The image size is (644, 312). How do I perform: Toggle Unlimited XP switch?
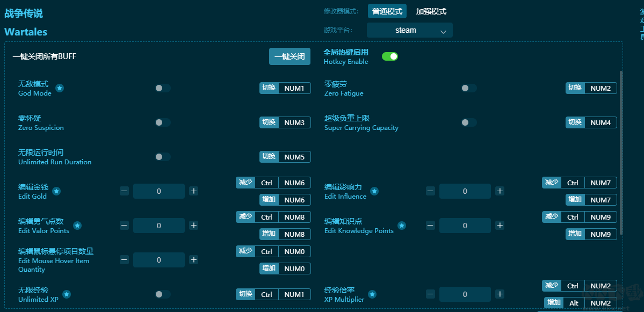pyautogui.click(x=163, y=294)
